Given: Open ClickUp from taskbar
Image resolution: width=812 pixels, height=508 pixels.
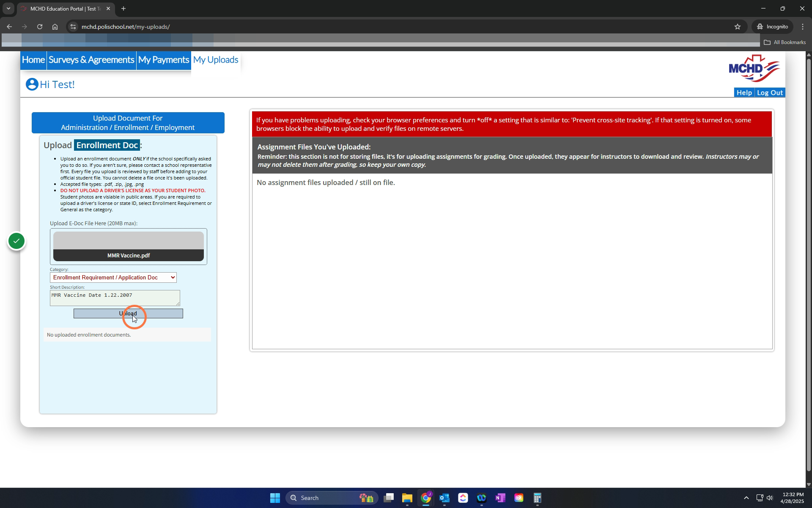Looking at the screenshot, I should point(463,498).
